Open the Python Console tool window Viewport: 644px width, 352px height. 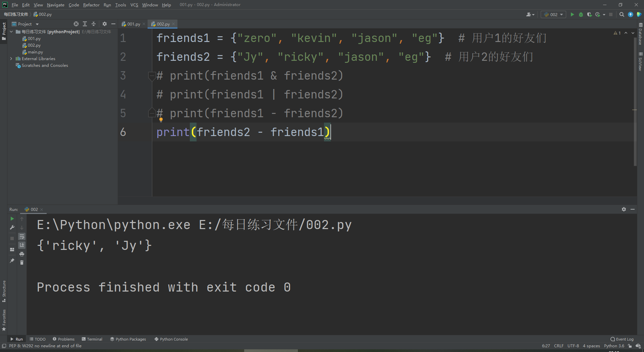click(171, 339)
